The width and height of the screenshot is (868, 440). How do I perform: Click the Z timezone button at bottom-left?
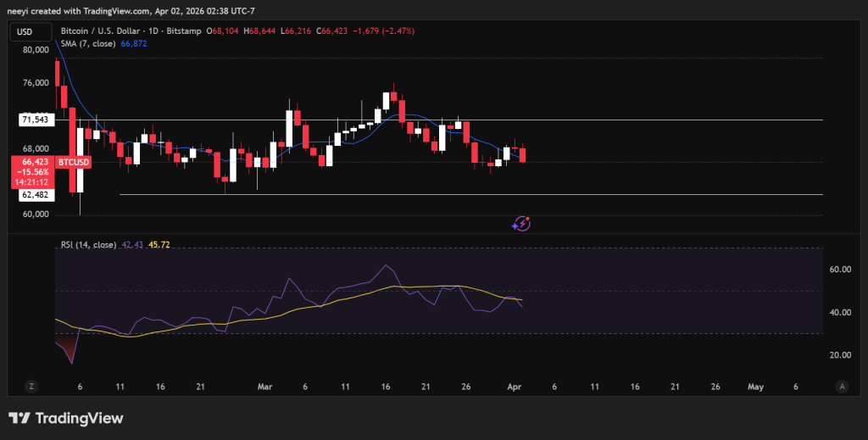tap(31, 386)
